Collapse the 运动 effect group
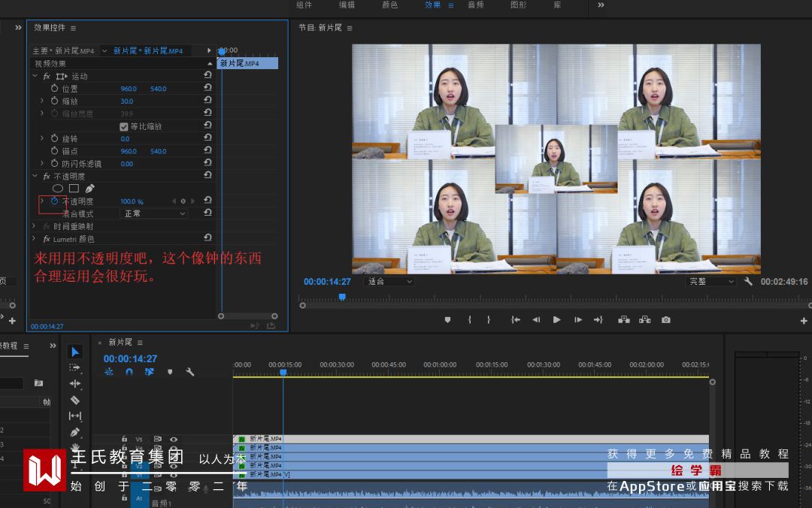This screenshot has width=812, height=508. click(x=35, y=76)
